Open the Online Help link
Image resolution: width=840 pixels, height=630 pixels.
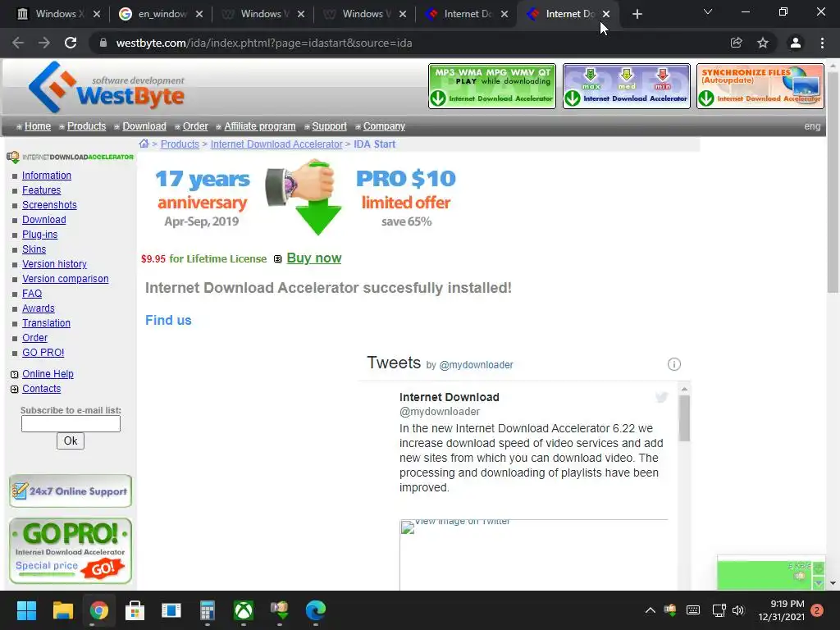pyautogui.click(x=48, y=374)
